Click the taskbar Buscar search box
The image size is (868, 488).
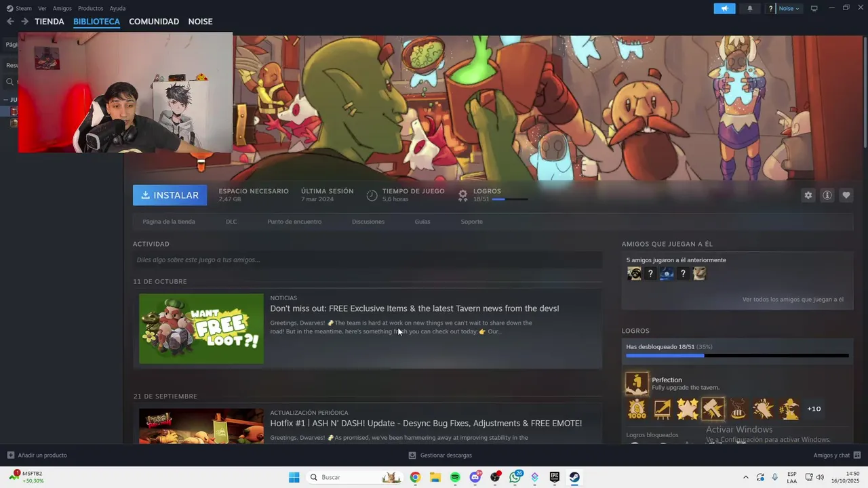355,477
